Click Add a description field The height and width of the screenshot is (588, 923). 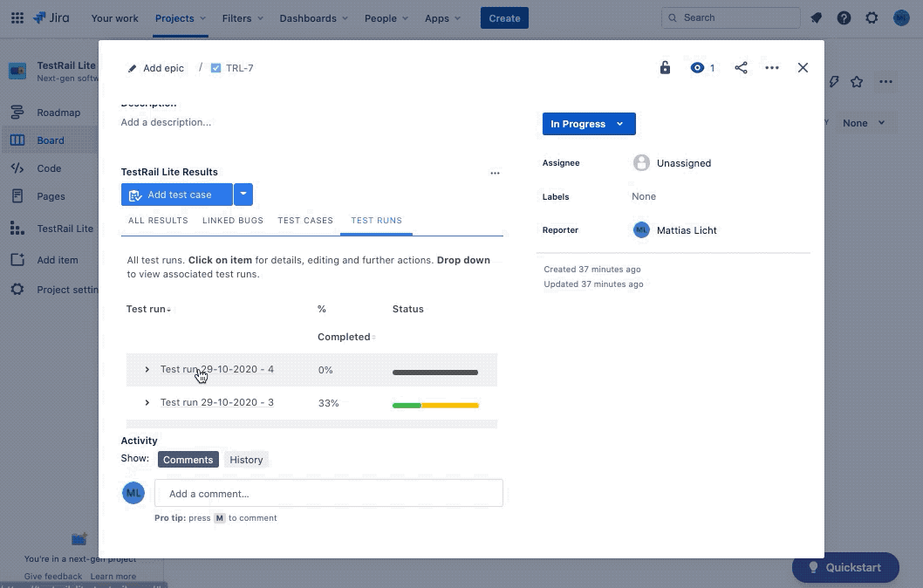tap(166, 122)
